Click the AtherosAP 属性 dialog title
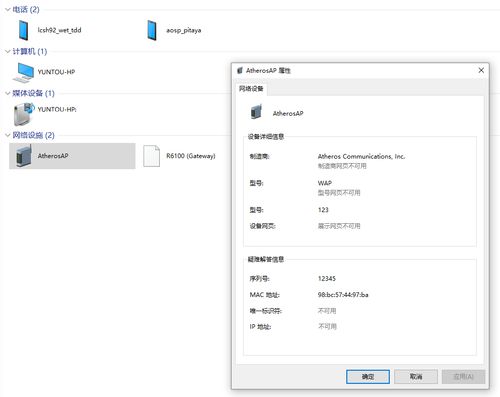Viewport: 500px width, 397px height. tap(268, 70)
